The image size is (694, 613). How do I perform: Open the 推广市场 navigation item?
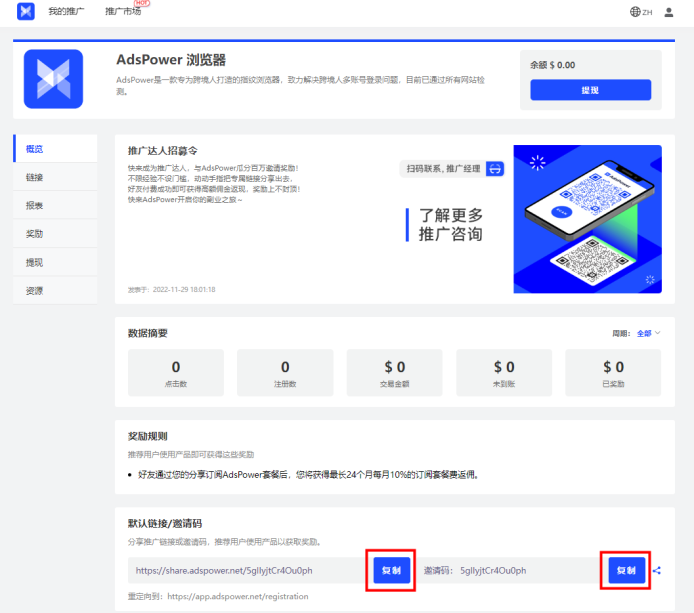[123, 12]
